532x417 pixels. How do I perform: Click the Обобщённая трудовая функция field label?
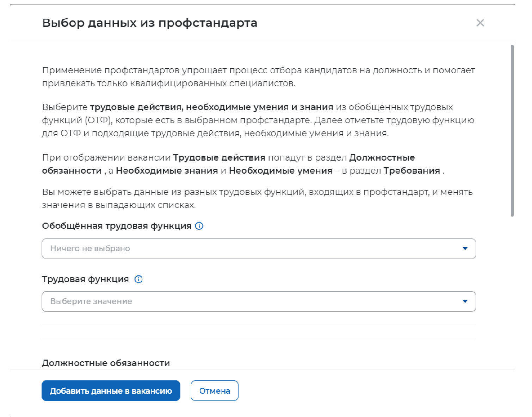(x=117, y=226)
